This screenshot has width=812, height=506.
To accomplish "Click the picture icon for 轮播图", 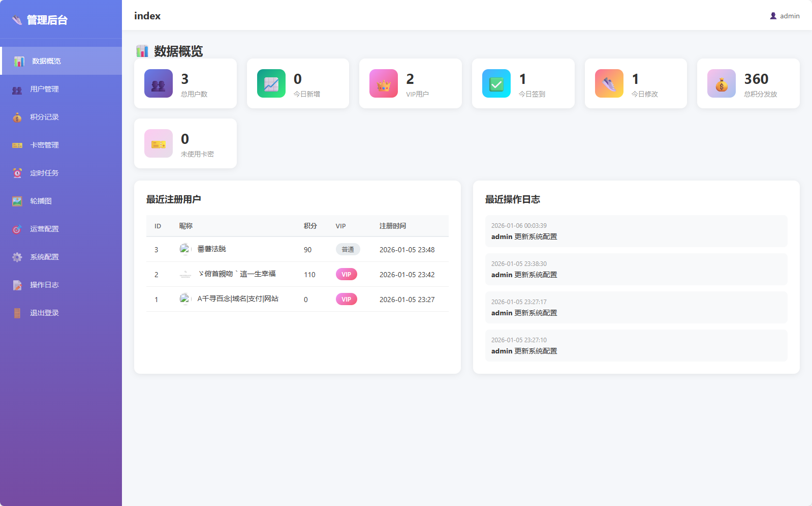I will (x=17, y=201).
